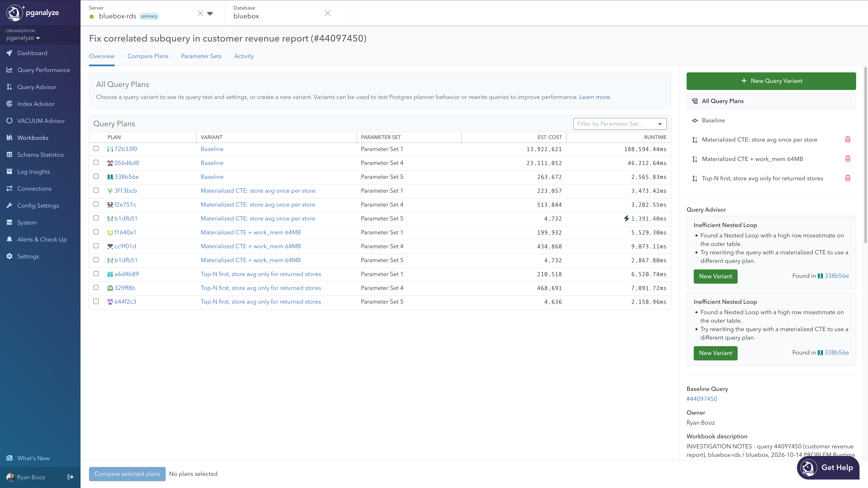Open the Dashboard rocket icon
The height and width of the screenshot is (488, 868).
click(x=9, y=53)
